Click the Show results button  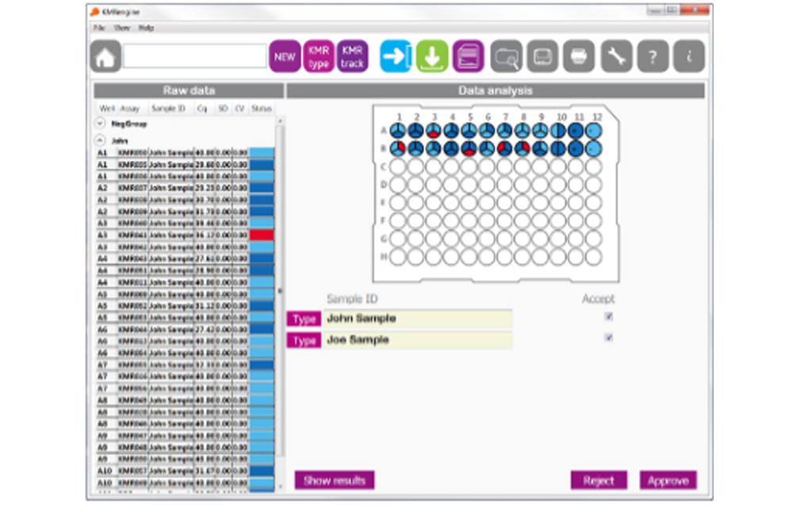coord(334,480)
